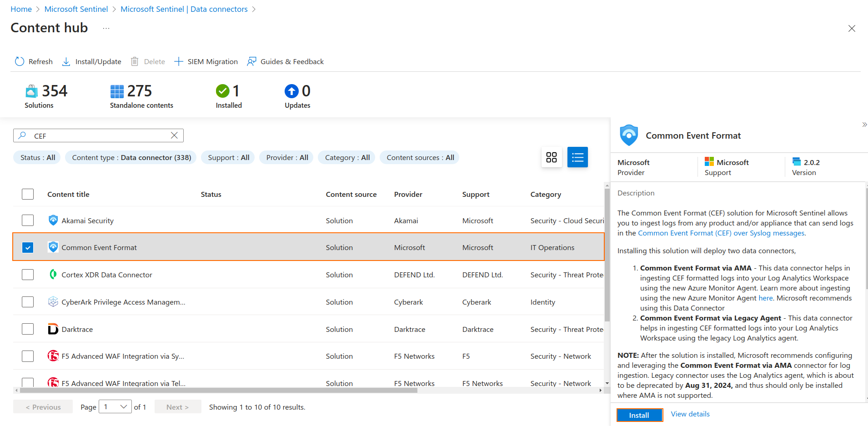Sort by Status column header
868x426 pixels.
tap(211, 194)
